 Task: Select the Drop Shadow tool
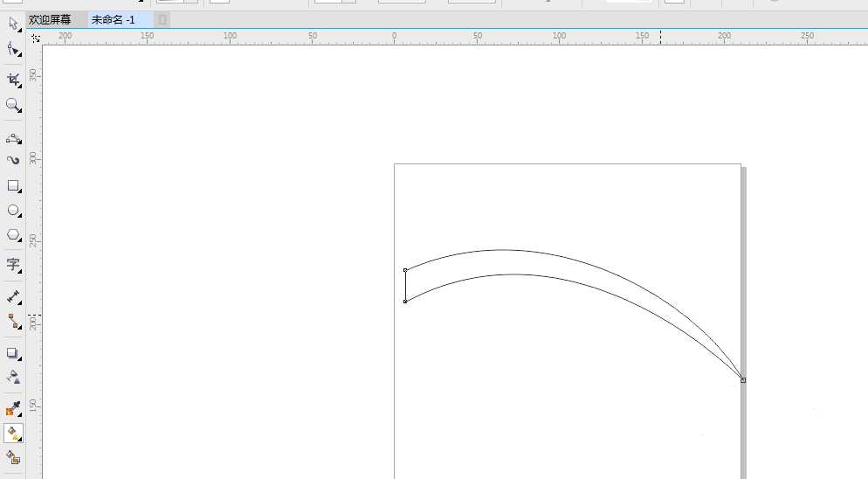tap(13, 353)
